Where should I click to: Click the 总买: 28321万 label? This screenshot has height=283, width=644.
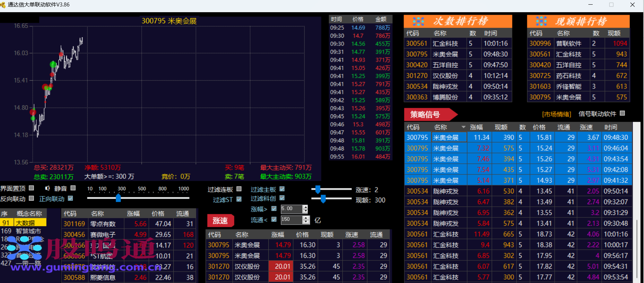click(54, 168)
